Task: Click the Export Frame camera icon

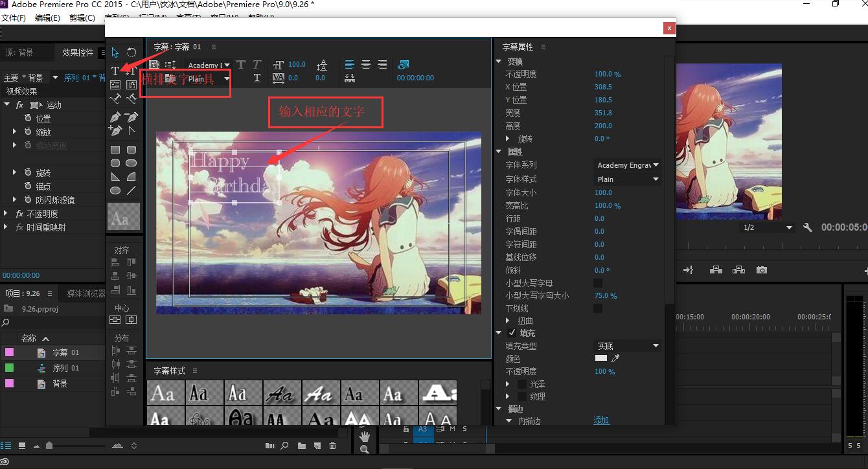Action: point(762,270)
